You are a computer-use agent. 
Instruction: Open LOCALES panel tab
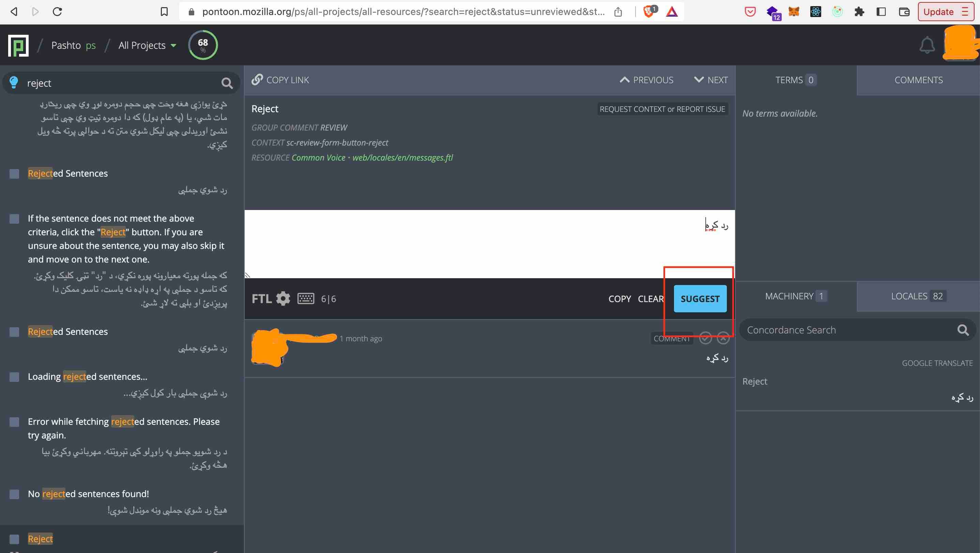pyautogui.click(x=917, y=295)
